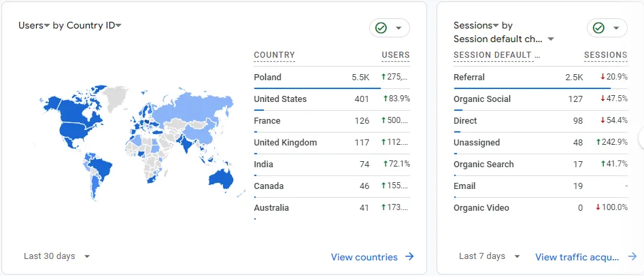Select the Organic Social channel row
The height and width of the screenshot is (276, 644).
[541, 99]
